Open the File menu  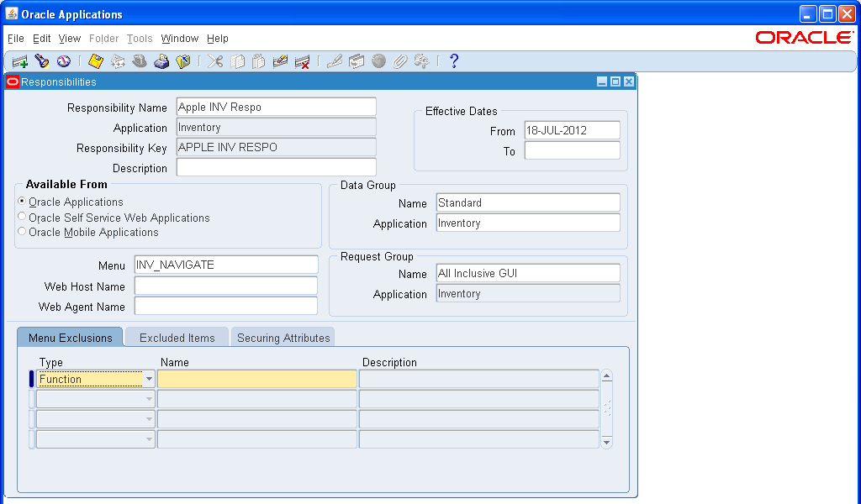point(15,39)
